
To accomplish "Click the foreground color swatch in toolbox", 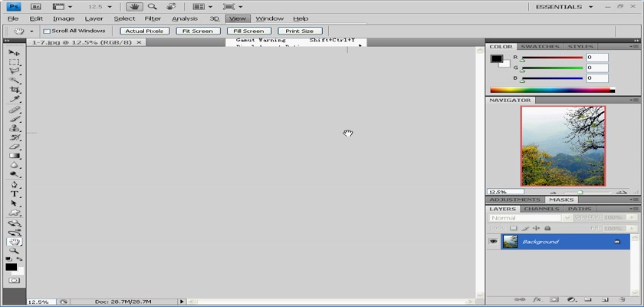I will [x=11, y=267].
